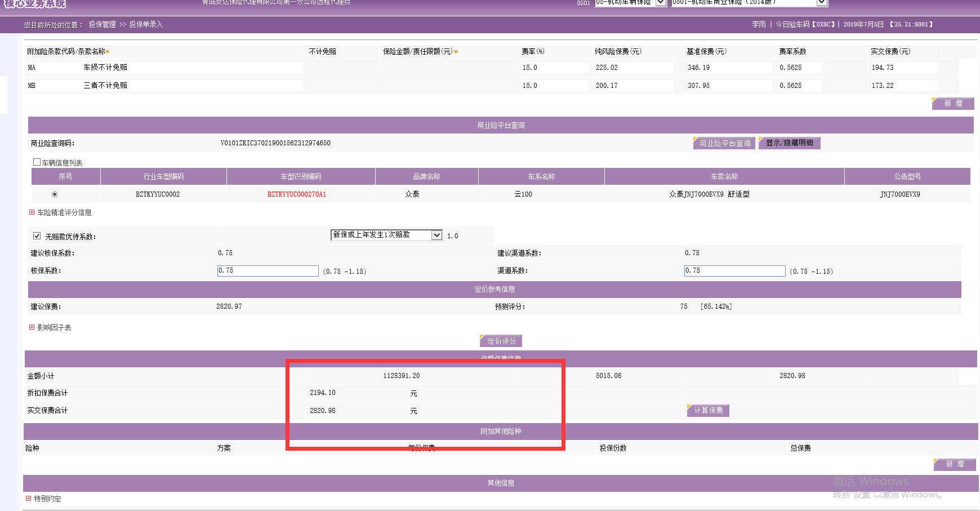Click the 显示/隐藏明细 button
This screenshot has width=980, height=511.
(x=789, y=143)
